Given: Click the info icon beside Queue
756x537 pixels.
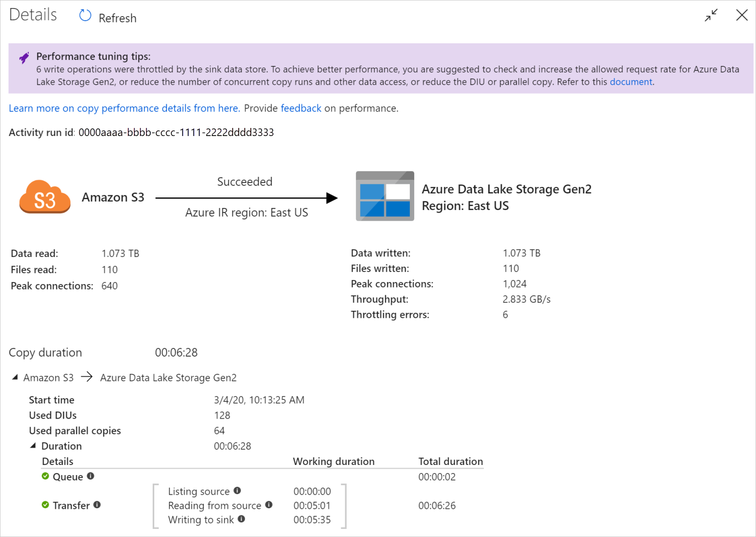Looking at the screenshot, I should (x=91, y=476).
